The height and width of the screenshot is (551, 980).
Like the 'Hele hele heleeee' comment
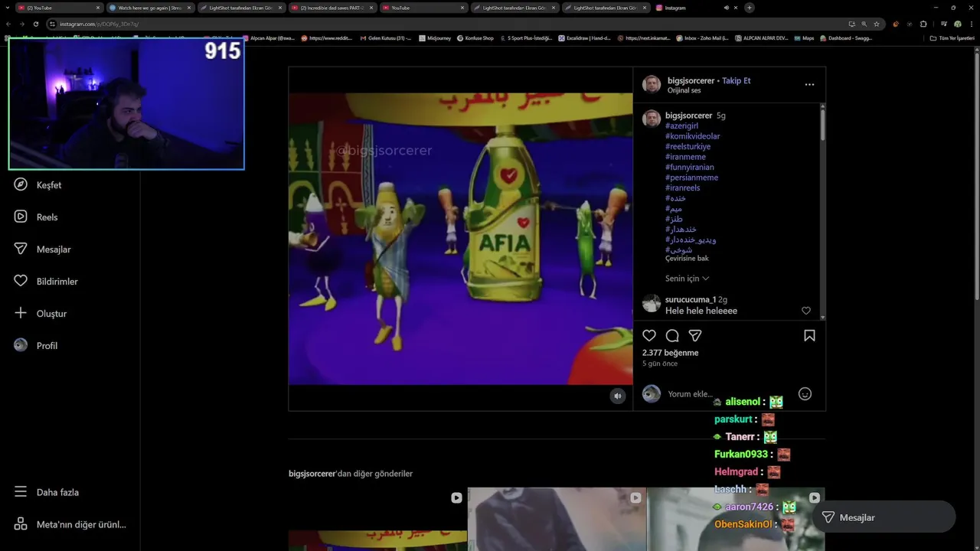point(805,311)
